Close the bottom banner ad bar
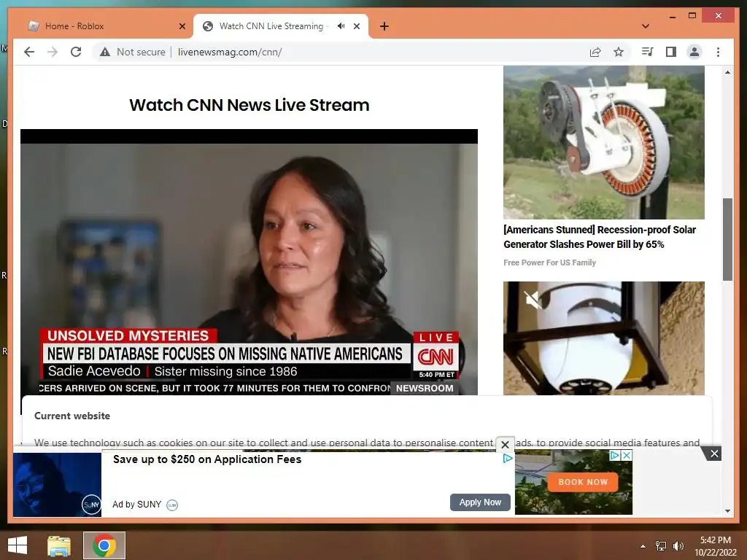The height and width of the screenshot is (560, 747). [714, 454]
